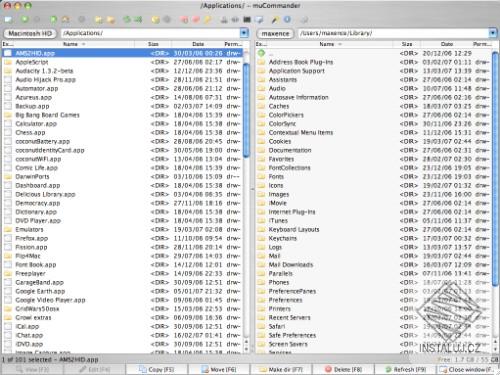Click the Connect to server icon
This screenshot has height=375, width=500.
click(x=224, y=20)
